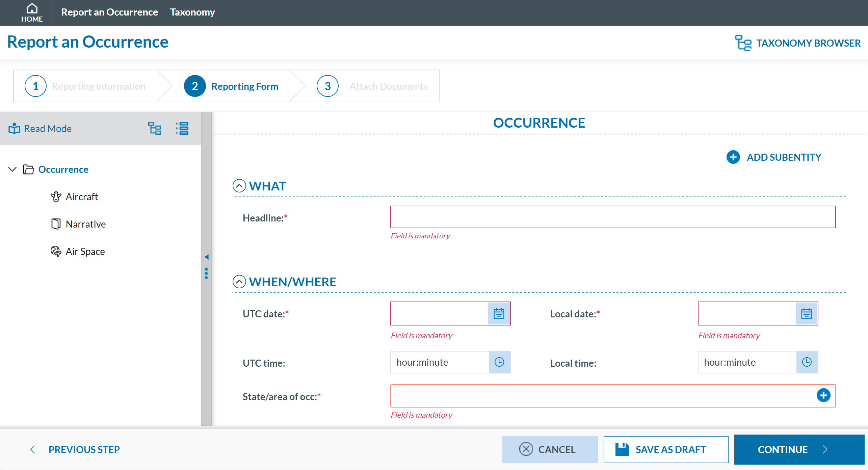Go to step 3 Attach Documents
This screenshot has height=470, width=868.
[x=372, y=86]
